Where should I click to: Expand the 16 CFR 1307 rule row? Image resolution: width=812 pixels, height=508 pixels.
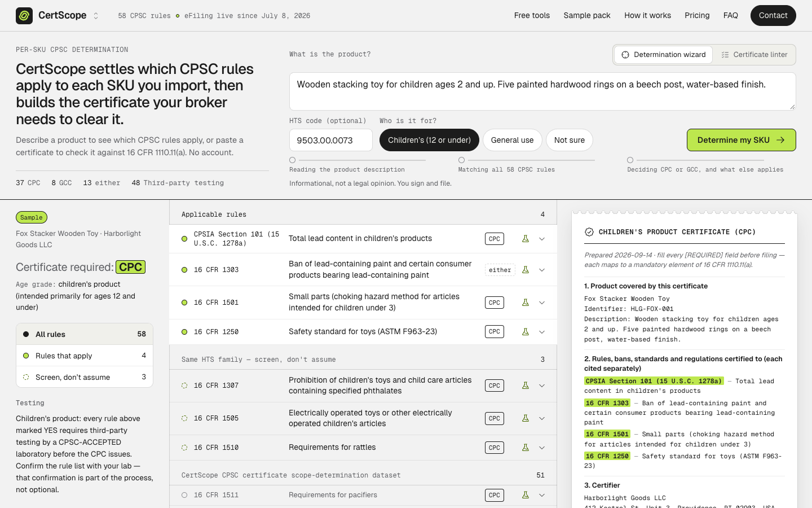click(542, 386)
